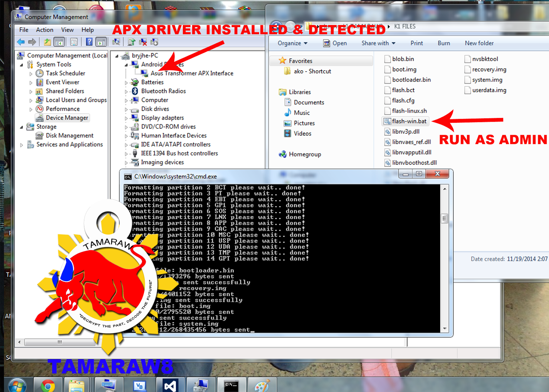
Task: Open the View menu in Computer Management
Action: (67, 30)
